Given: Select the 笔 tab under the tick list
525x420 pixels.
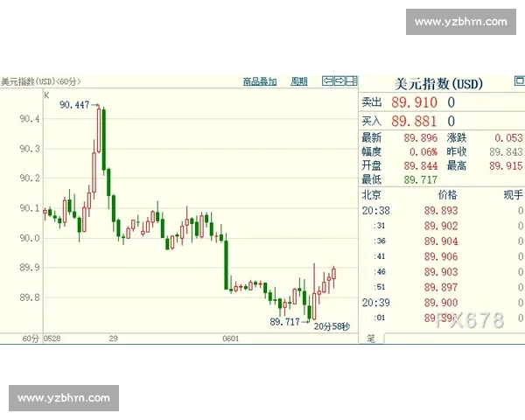Looking at the screenshot, I should click(371, 339).
